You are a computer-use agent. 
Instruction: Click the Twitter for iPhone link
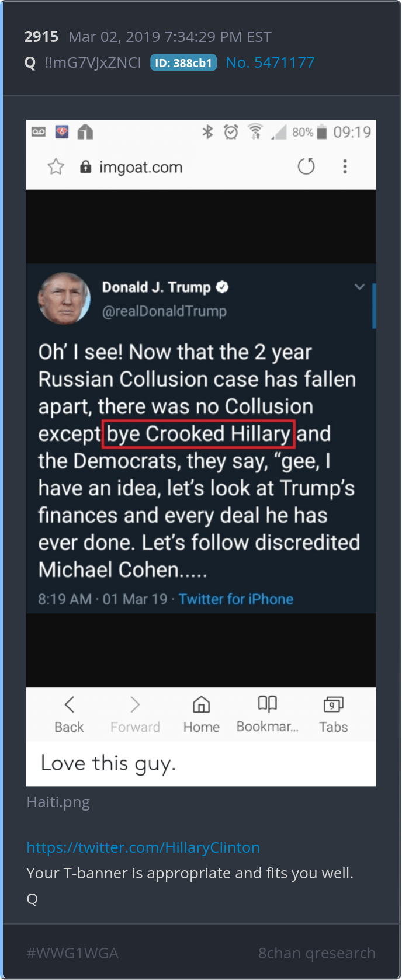(236, 599)
